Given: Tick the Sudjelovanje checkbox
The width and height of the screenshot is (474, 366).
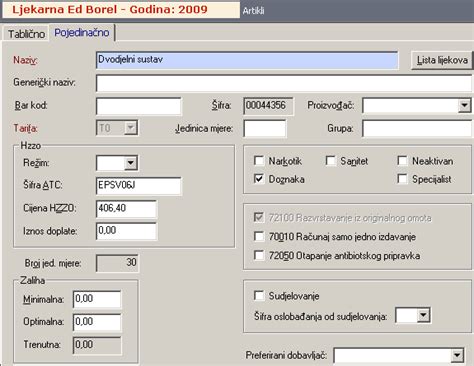Looking at the screenshot, I should pyautogui.click(x=259, y=295).
